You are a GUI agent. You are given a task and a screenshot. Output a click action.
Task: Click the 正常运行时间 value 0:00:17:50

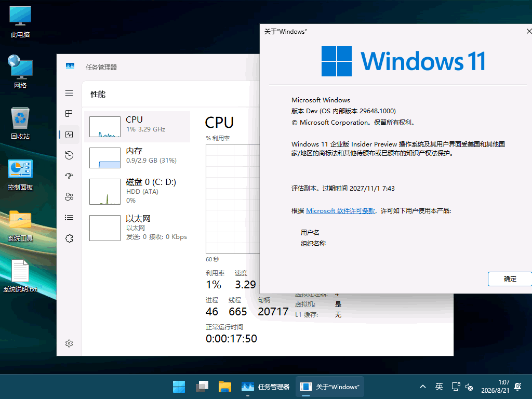pyautogui.click(x=231, y=339)
